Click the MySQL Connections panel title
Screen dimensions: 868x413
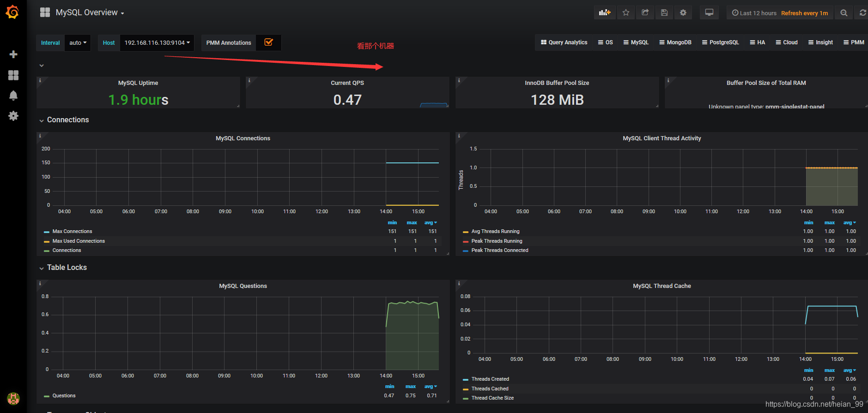pyautogui.click(x=243, y=138)
